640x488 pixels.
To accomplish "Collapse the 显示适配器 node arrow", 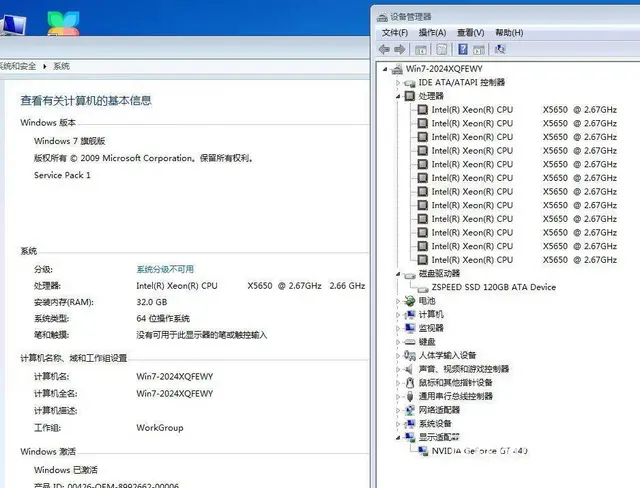I will click(398, 438).
